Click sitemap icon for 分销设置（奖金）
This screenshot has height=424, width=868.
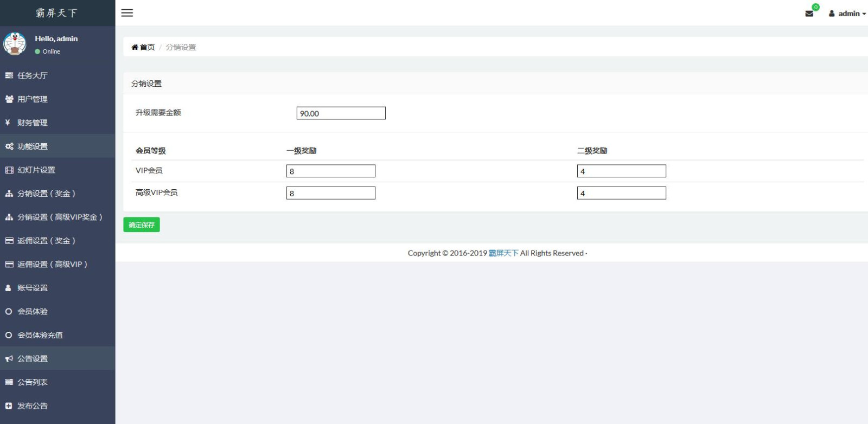click(x=9, y=194)
